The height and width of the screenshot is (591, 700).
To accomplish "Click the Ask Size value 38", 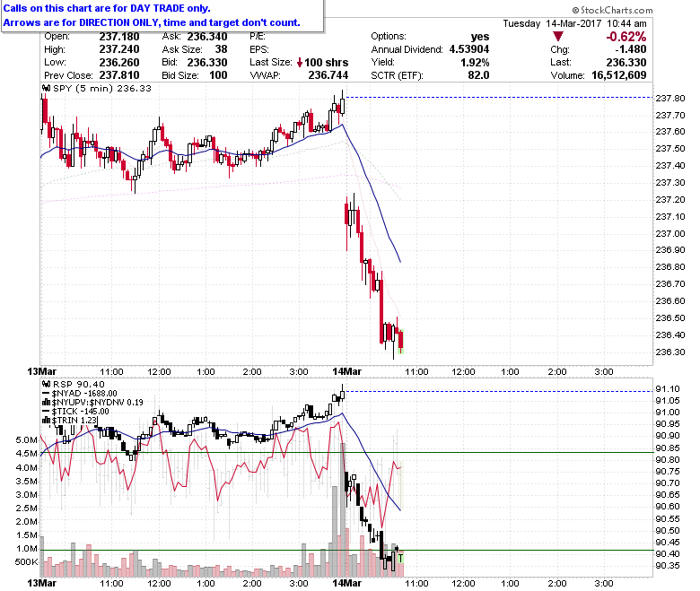I will tap(221, 49).
